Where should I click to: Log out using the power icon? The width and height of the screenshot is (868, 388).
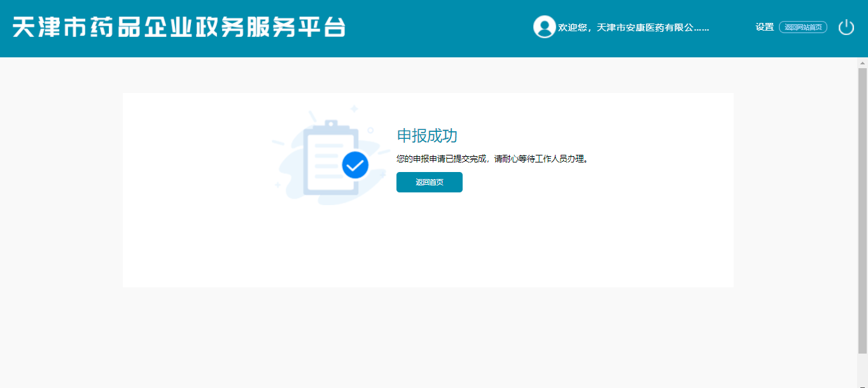pos(846,27)
